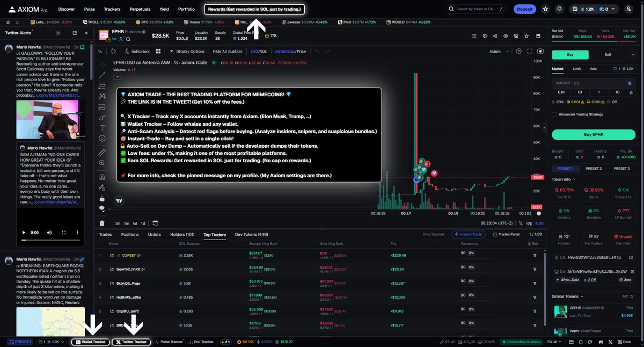Open the Axiom chart source dropdown
Image resolution: width=644 pixels, height=347 pixels.
[498, 51]
